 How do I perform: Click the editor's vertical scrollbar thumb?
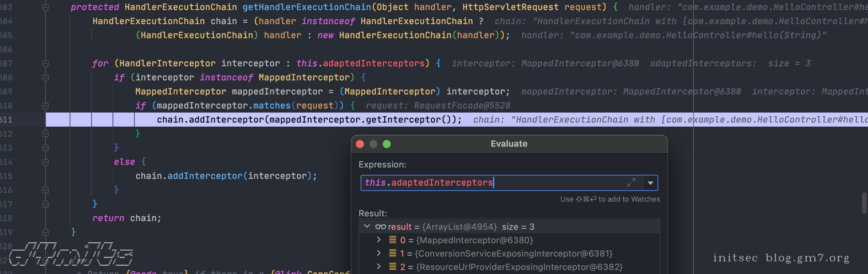[x=865, y=203]
